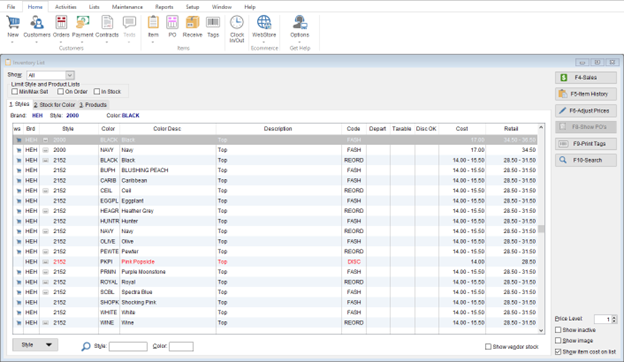Image resolution: width=624 pixels, height=362 pixels.
Task: Click the inventory list vertical scrollbar thumb
Action: point(541,229)
